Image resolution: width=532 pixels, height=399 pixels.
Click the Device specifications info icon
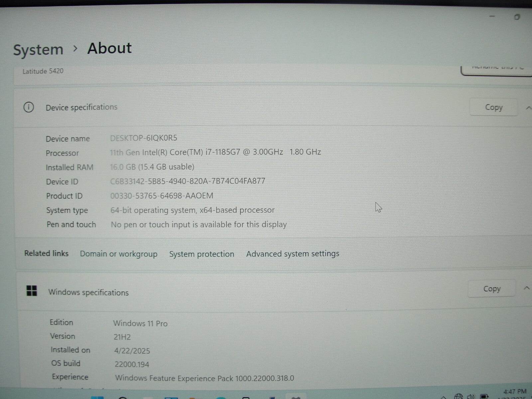(x=29, y=107)
